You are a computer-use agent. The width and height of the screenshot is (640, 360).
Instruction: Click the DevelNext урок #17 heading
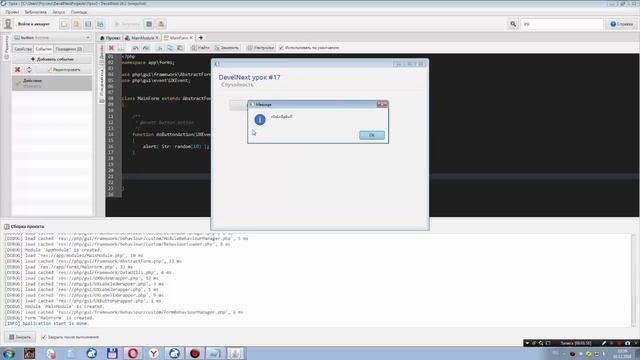249,77
